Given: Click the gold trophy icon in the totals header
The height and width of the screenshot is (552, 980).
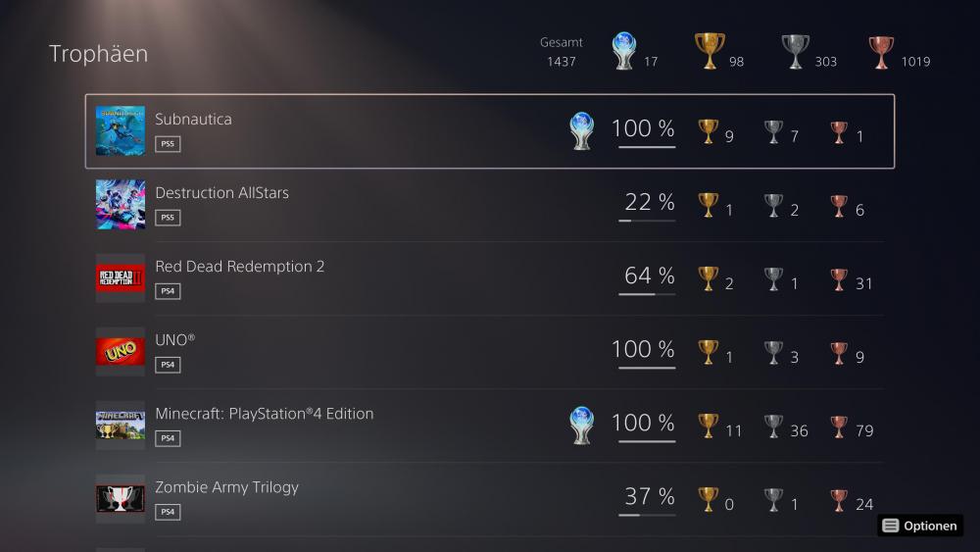Looking at the screenshot, I should (710, 51).
